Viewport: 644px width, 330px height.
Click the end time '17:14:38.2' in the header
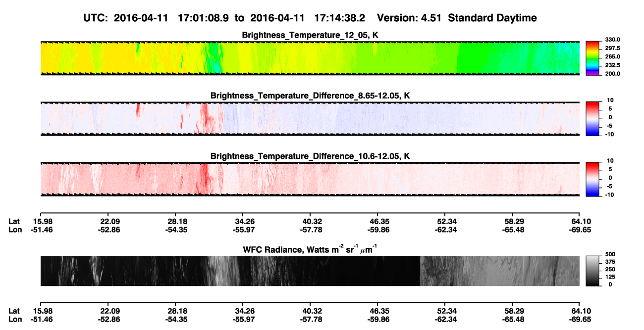click(339, 18)
